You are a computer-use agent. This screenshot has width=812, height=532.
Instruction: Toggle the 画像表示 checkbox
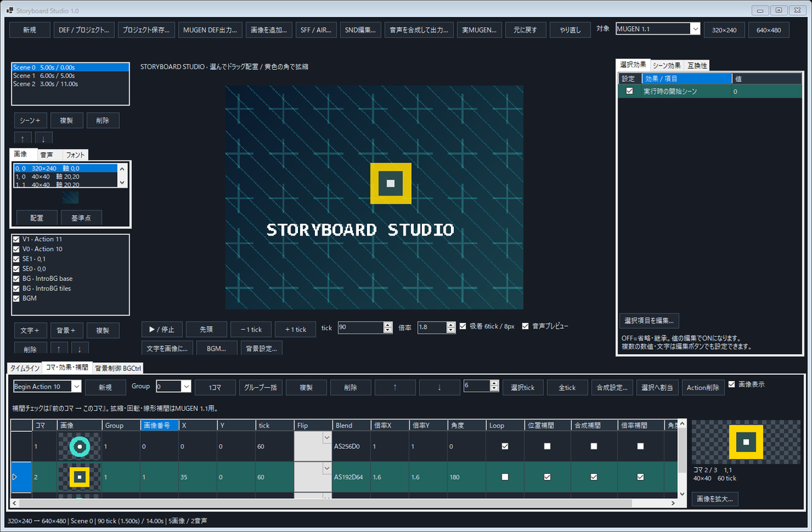[x=731, y=384]
